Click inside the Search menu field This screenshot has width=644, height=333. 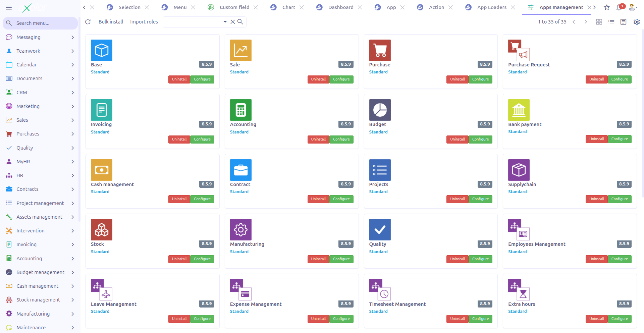click(40, 23)
